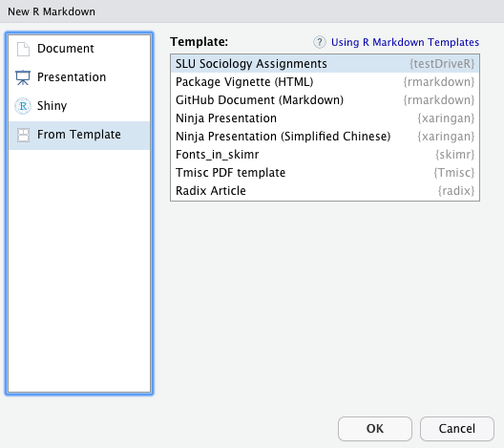Confirm with the OK button
504x448 pixels.
point(375,429)
